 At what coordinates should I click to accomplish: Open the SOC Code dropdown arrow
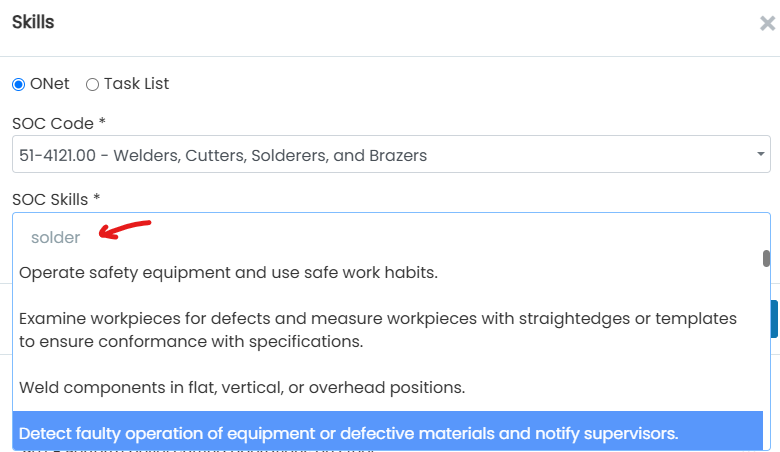point(760,154)
